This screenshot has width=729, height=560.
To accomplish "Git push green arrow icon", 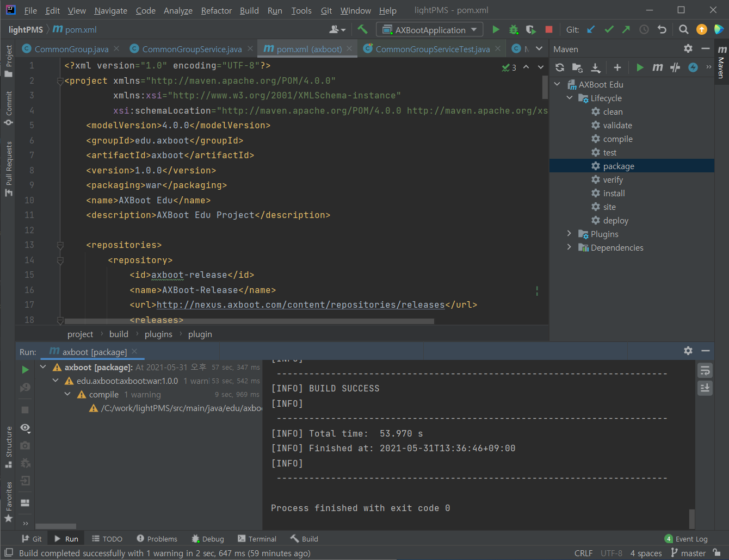I will (626, 29).
